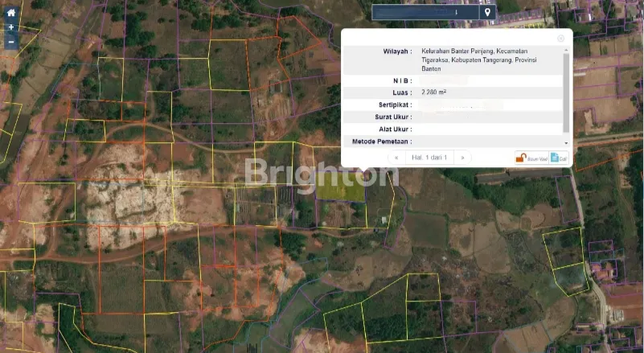Click the Metode Pemetaan row
Screen dimensions: 644x353
click(x=454, y=142)
